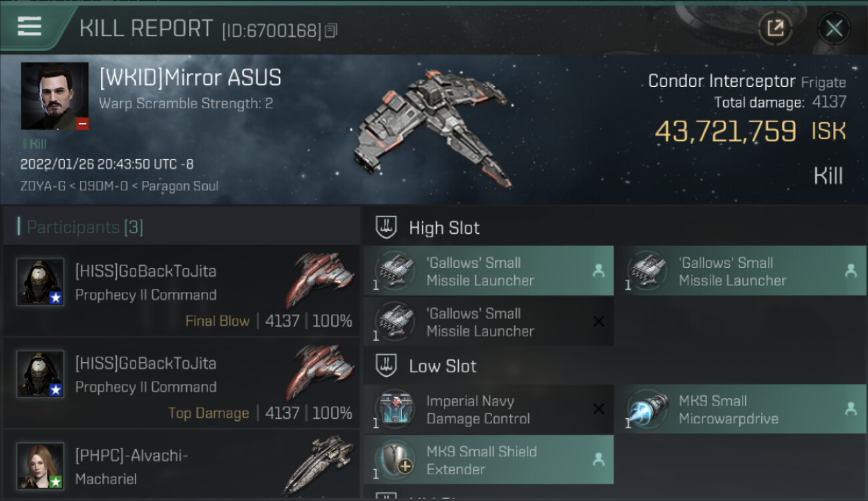This screenshot has width=868, height=501.
Task: Click destroyed X on Gallows launcher
Action: pyautogui.click(x=599, y=322)
